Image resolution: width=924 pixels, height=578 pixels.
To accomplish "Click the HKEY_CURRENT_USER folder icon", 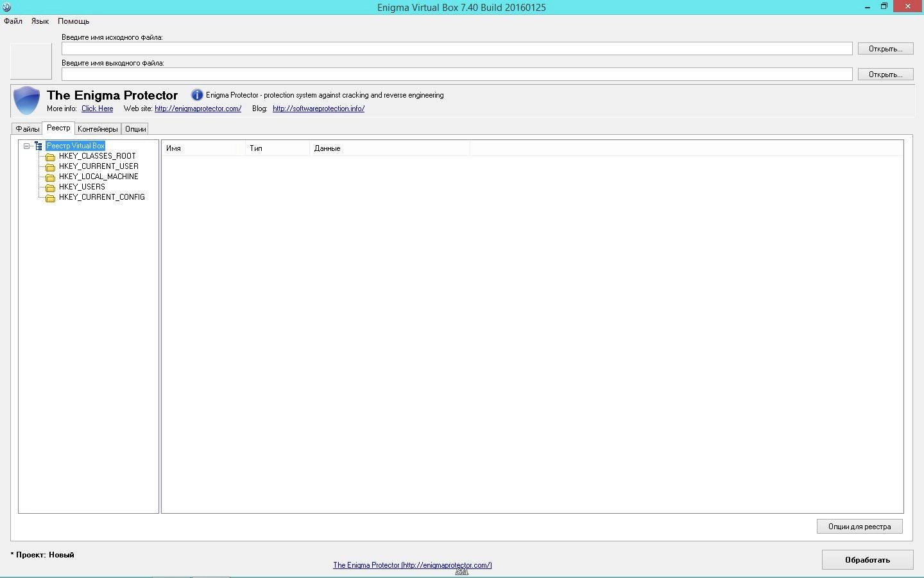I will [50, 167].
